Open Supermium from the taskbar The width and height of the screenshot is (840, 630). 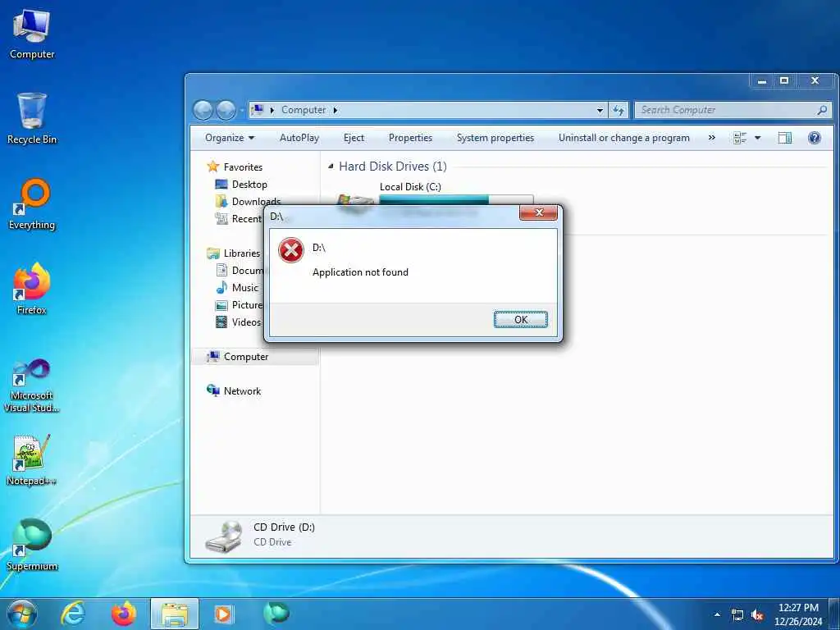(x=276, y=614)
